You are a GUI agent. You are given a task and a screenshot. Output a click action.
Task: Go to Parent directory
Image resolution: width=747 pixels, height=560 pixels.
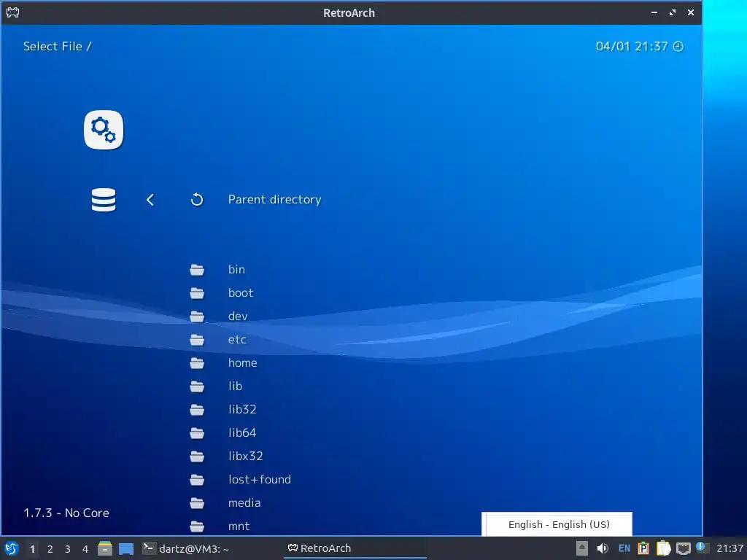pos(274,200)
